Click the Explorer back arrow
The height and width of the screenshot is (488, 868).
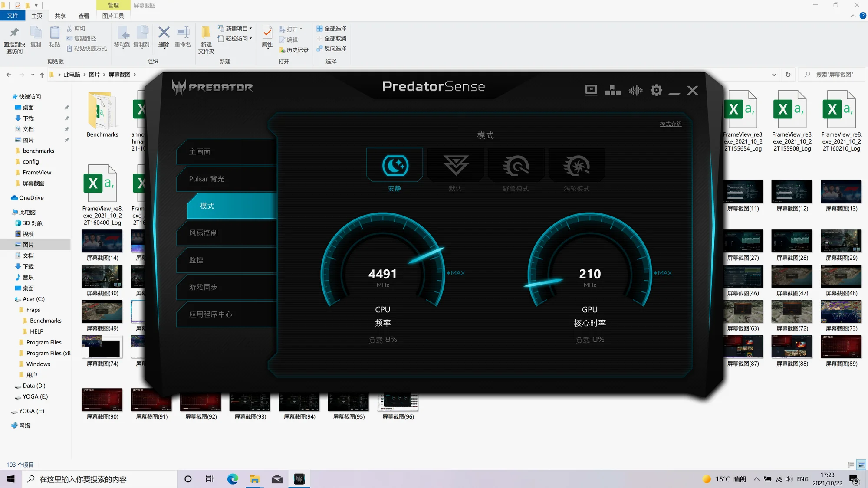pyautogui.click(x=9, y=75)
